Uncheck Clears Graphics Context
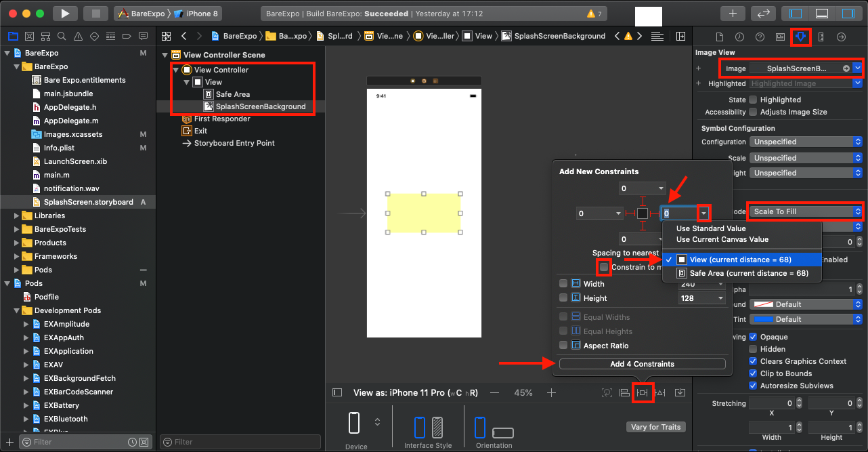The image size is (868, 452). tap(753, 361)
